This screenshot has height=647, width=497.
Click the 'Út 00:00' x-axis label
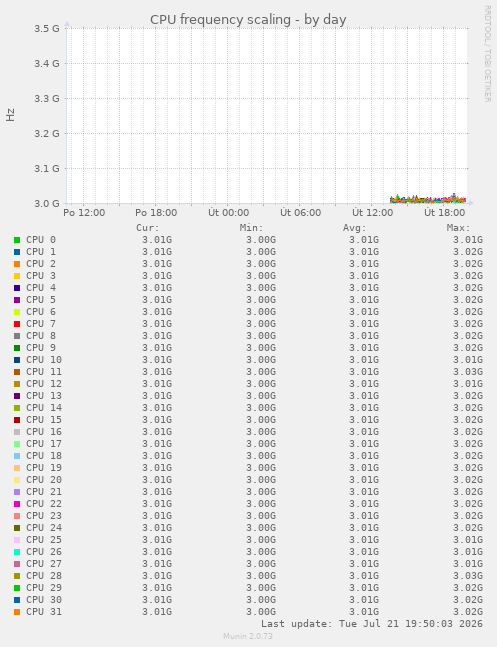click(x=229, y=213)
